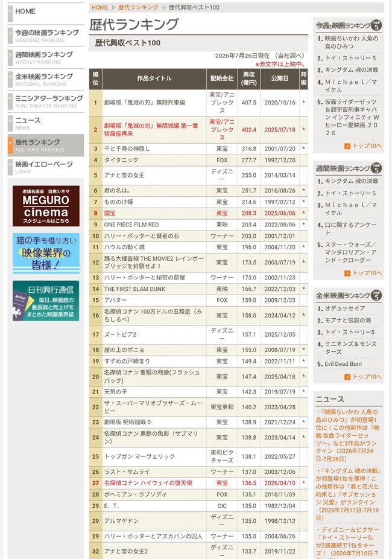This screenshot has height=559, width=392.
Task: Open the MEGURO cinema banner
Action: coord(46,206)
